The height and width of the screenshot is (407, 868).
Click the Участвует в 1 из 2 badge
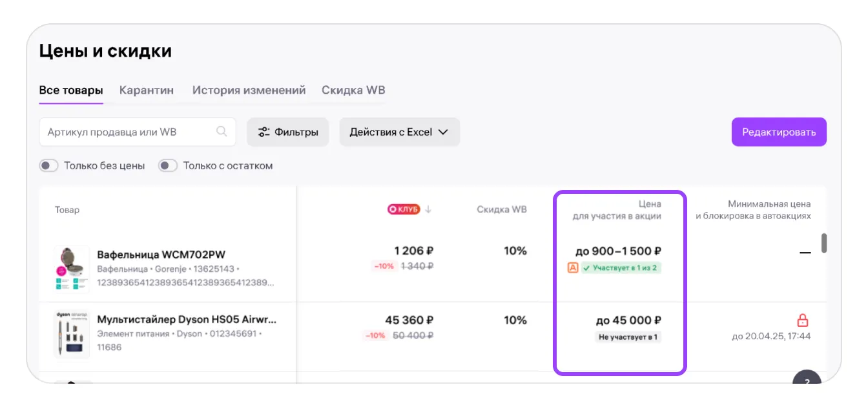(x=621, y=267)
